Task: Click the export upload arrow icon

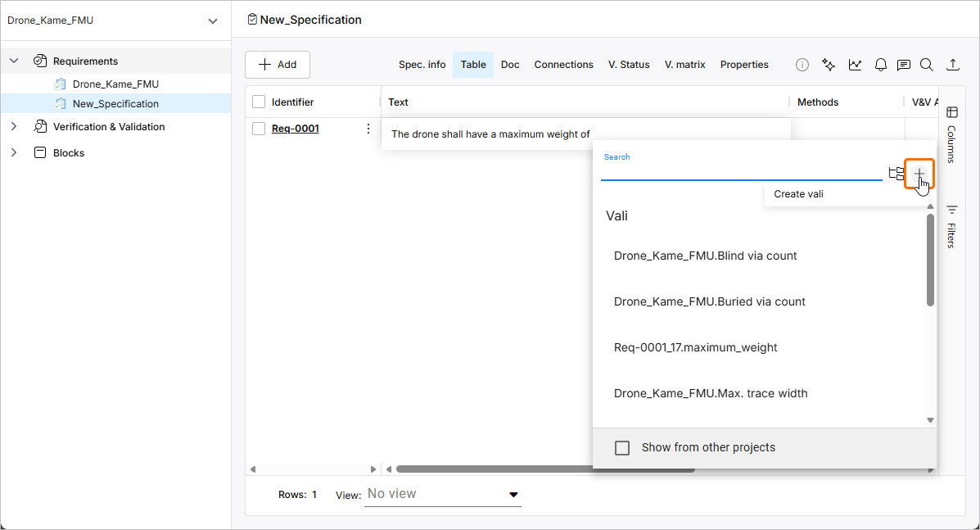Action: 953,65
